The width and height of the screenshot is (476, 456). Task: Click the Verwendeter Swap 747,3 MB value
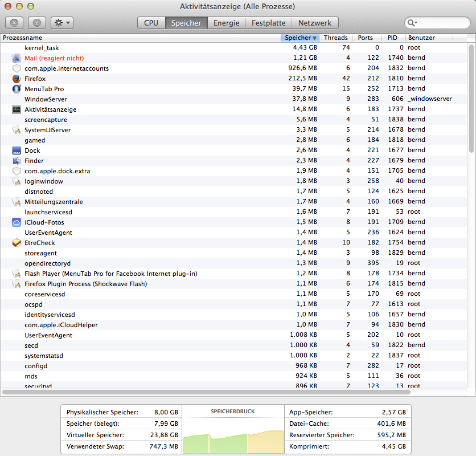(x=164, y=446)
